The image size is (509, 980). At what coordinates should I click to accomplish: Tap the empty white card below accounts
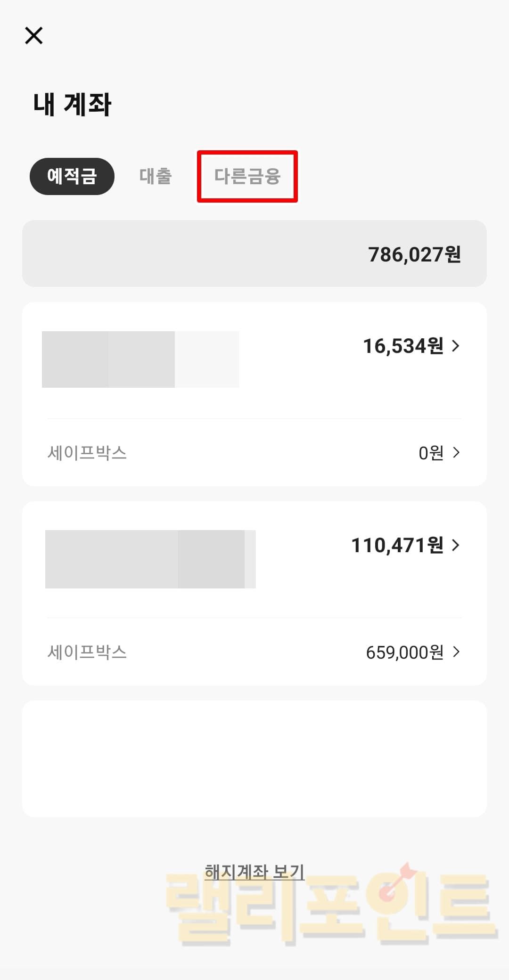tap(254, 759)
